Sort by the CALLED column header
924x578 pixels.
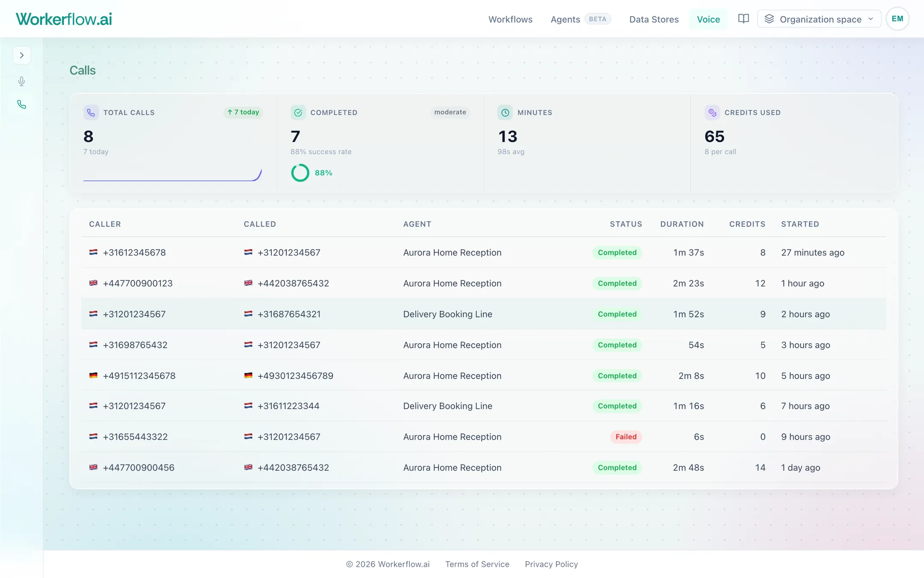(x=260, y=224)
